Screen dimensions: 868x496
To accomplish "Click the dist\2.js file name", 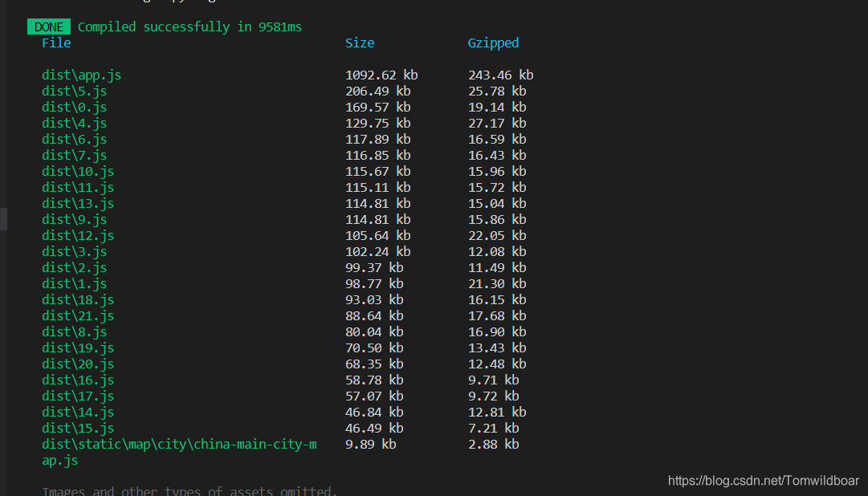I will click(x=74, y=267).
